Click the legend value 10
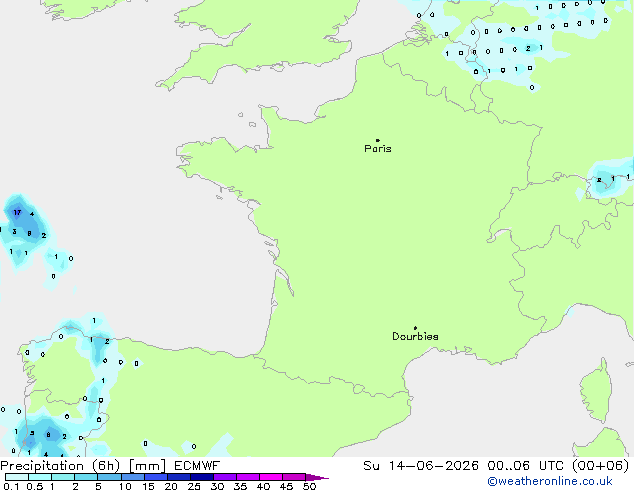This screenshot has width=634, height=490. click(x=125, y=486)
